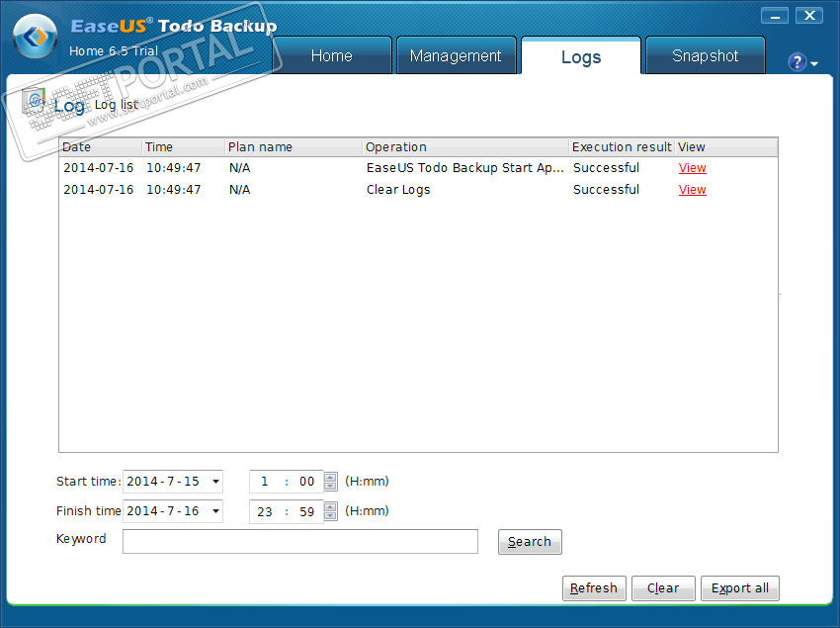Sort by Execution result column header
The width and height of the screenshot is (840, 628).
coord(622,147)
